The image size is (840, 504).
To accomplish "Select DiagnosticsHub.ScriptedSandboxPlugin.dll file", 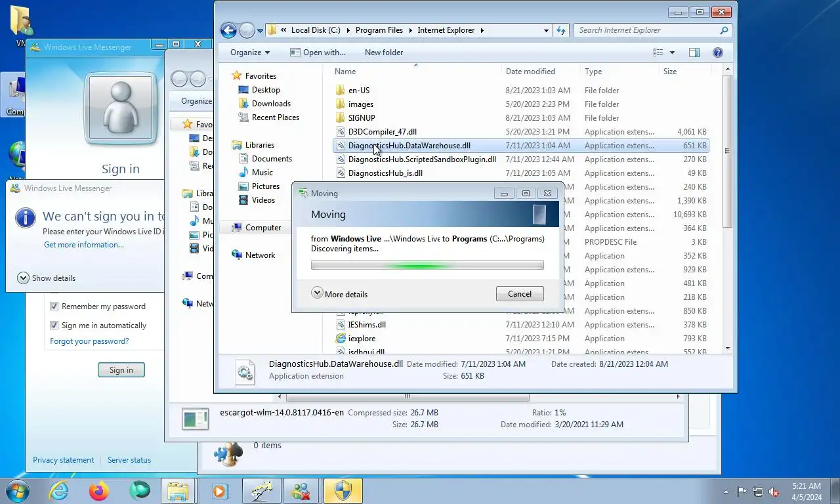I will pos(422,159).
